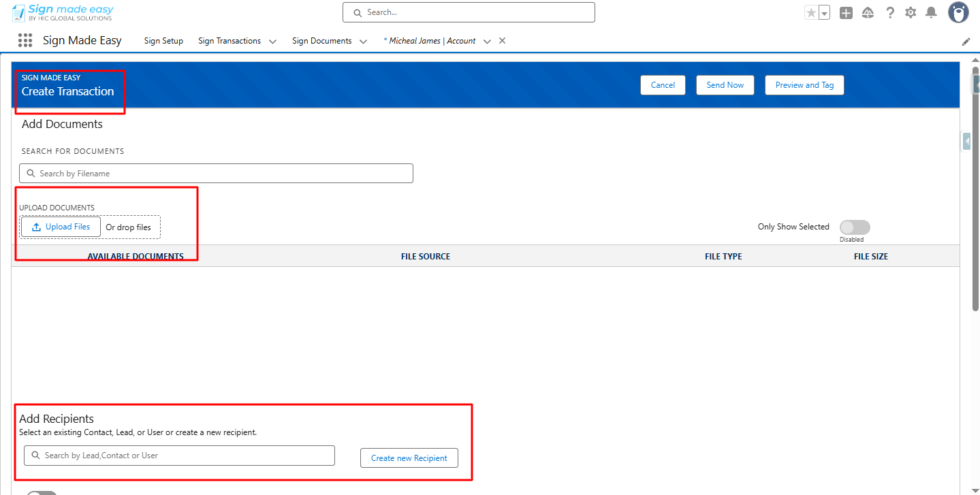The height and width of the screenshot is (495, 980).
Task: Open the Setup gear icon
Action: (911, 12)
